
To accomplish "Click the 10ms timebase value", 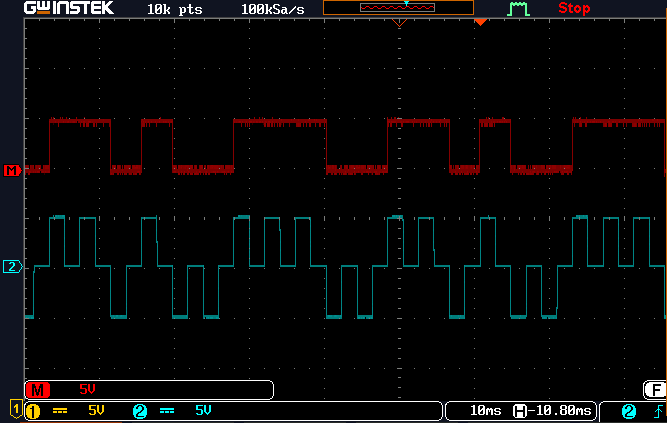I will (x=485, y=411).
